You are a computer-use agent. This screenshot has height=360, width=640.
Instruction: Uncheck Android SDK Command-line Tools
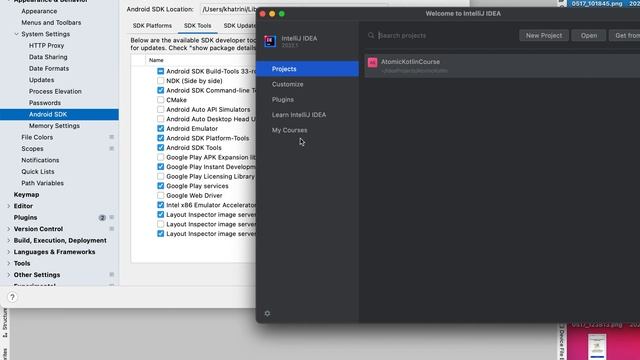pyautogui.click(x=160, y=90)
